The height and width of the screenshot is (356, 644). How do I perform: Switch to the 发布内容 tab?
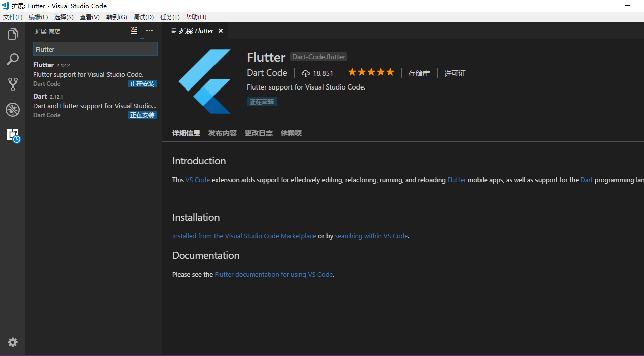click(223, 133)
